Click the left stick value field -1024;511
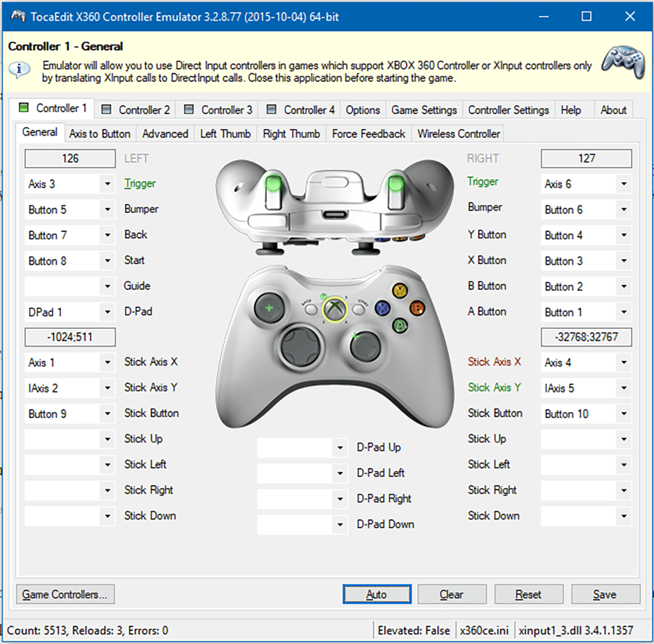Viewport: 654px width, 644px height. pyautogui.click(x=70, y=337)
